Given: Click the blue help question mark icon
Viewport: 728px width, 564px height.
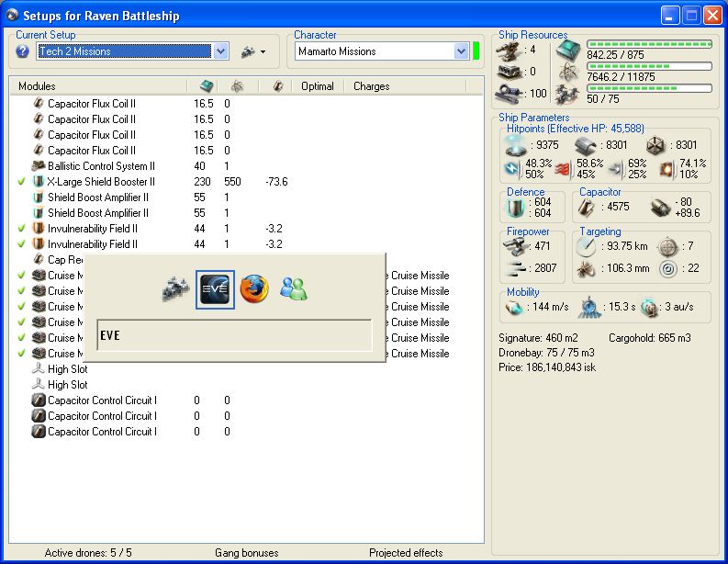Looking at the screenshot, I should (22, 51).
